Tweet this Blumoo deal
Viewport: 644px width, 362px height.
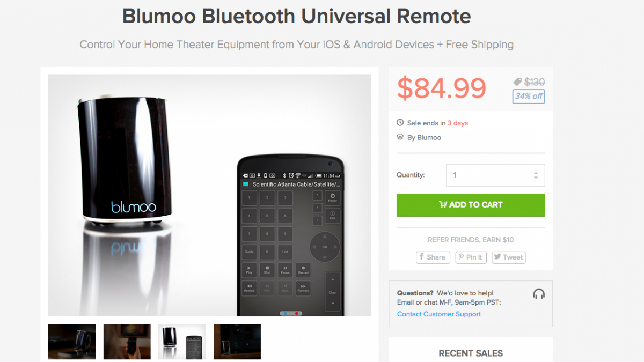tap(508, 257)
